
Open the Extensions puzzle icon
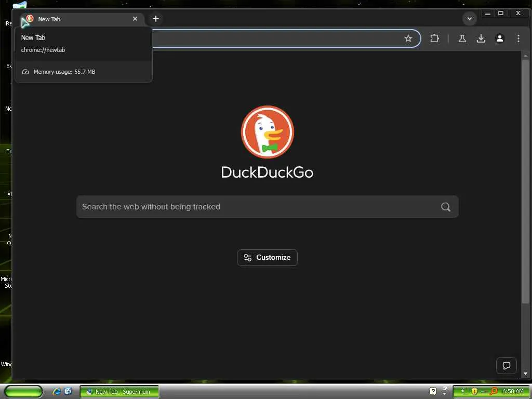(434, 38)
